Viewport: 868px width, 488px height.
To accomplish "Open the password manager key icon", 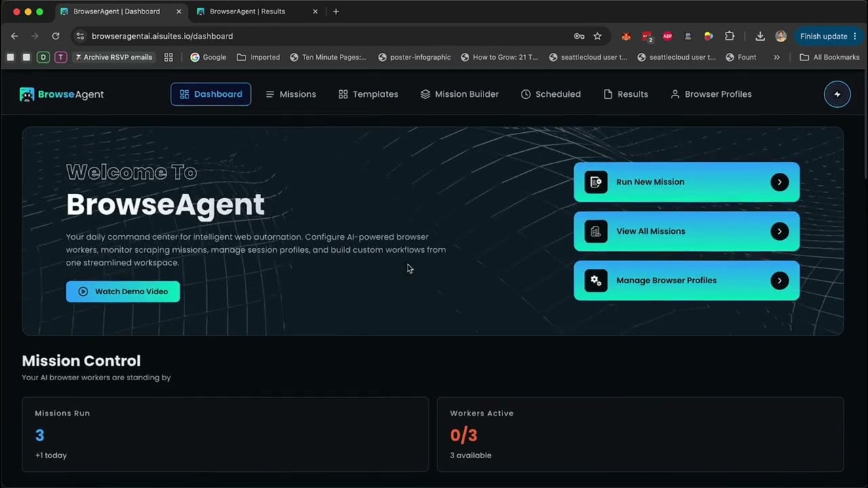I will [579, 36].
